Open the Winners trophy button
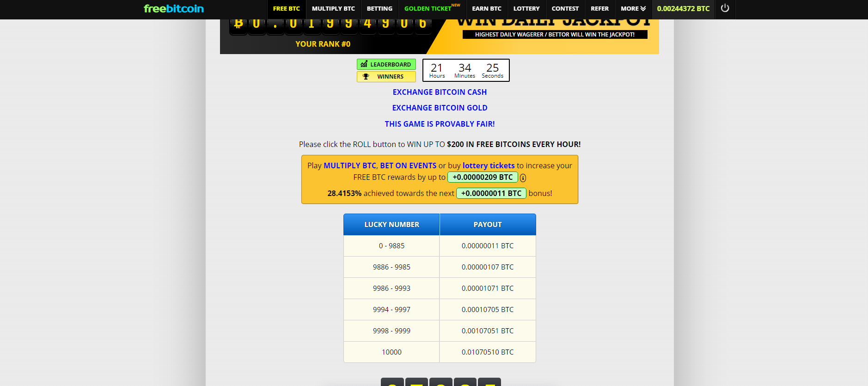The width and height of the screenshot is (868, 386). coord(386,77)
